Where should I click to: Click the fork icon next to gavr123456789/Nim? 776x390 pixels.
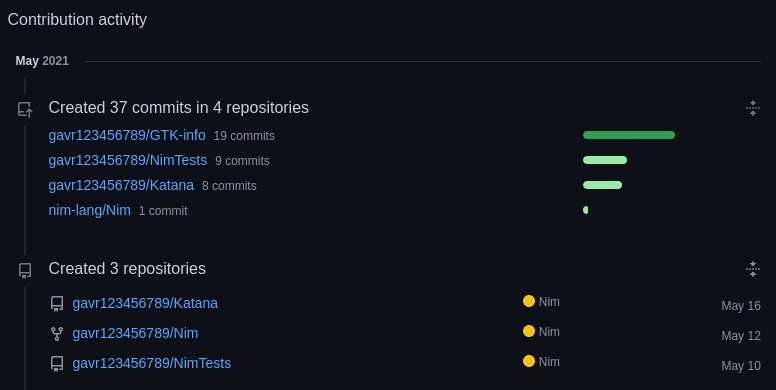[x=57, y=334]
